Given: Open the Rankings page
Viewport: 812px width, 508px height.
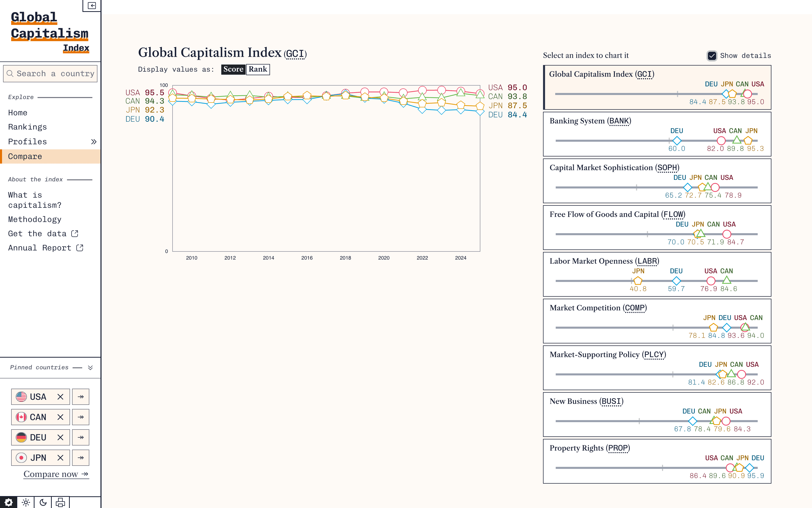Looking at the screenshot, I should (27, 127).
